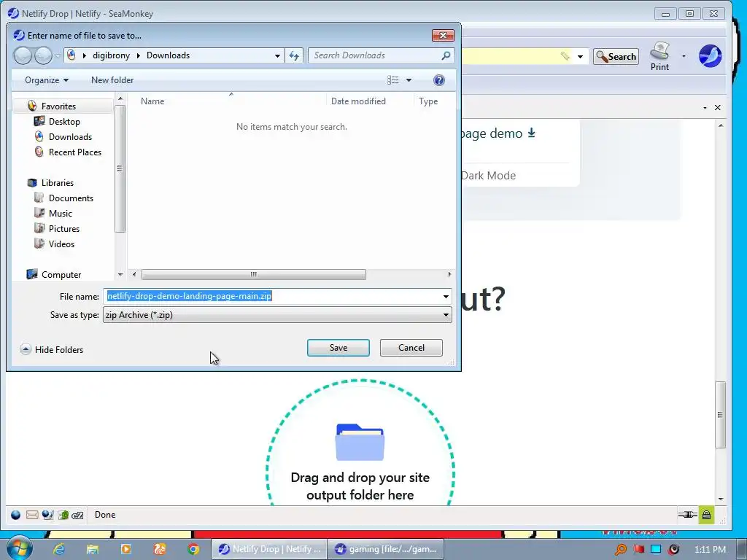Open the view options dropdown arrow
Screen dimensions: 747x560
[x=409, y=80]
